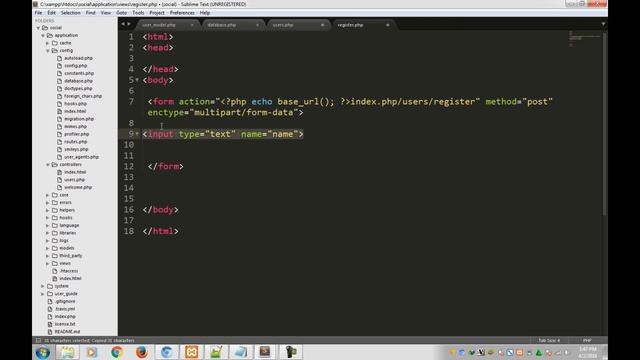Open the Goto menu
The height and width of the screenshot is (360, 640).
(122, 13)
